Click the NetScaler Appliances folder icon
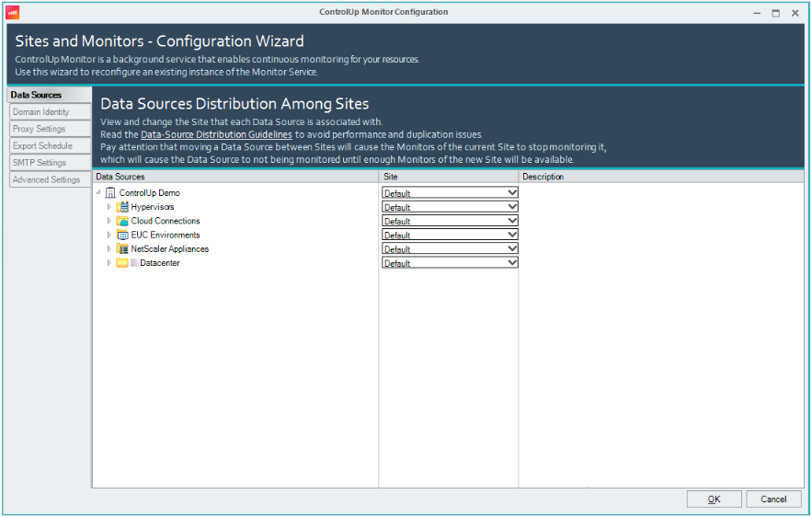The width and height of the screenshot is (812, 517). click(x=122, y=248)
